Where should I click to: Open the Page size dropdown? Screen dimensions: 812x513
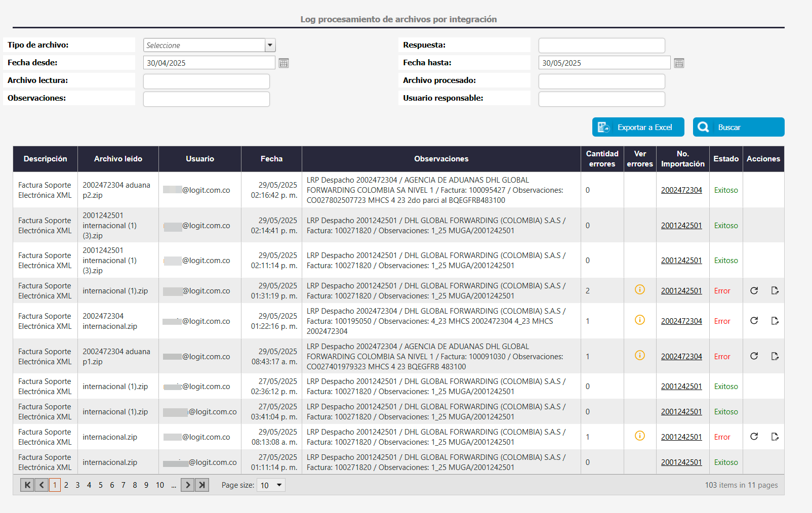pos(271,485)
